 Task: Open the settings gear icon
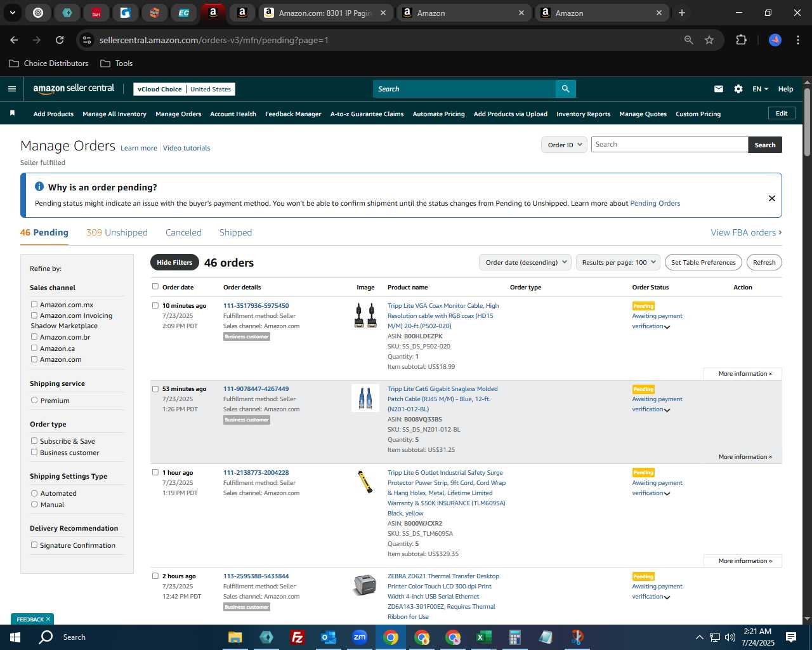pos(738,89)
